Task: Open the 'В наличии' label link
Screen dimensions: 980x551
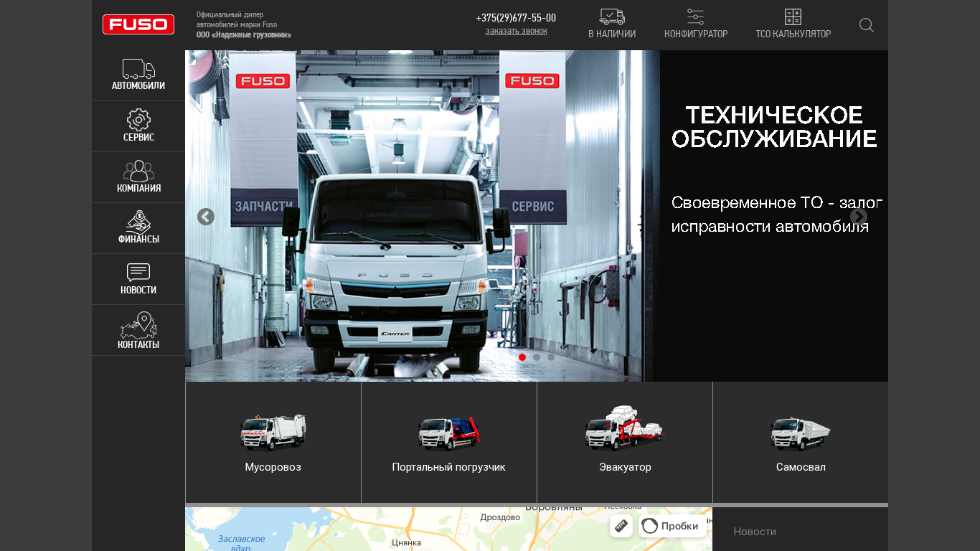Action: click(x=612, y=34)
